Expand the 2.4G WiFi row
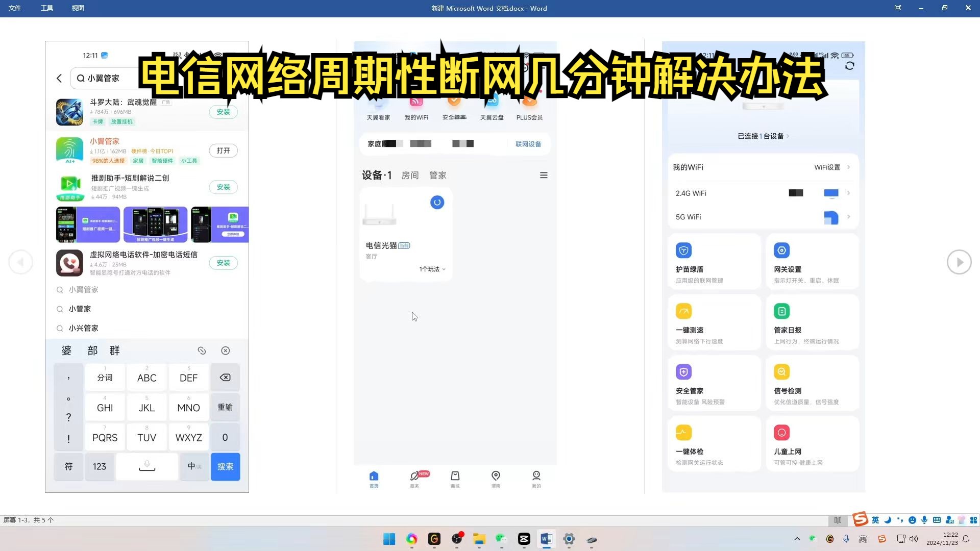Screen dimensions: 980x551 point(763,193)
